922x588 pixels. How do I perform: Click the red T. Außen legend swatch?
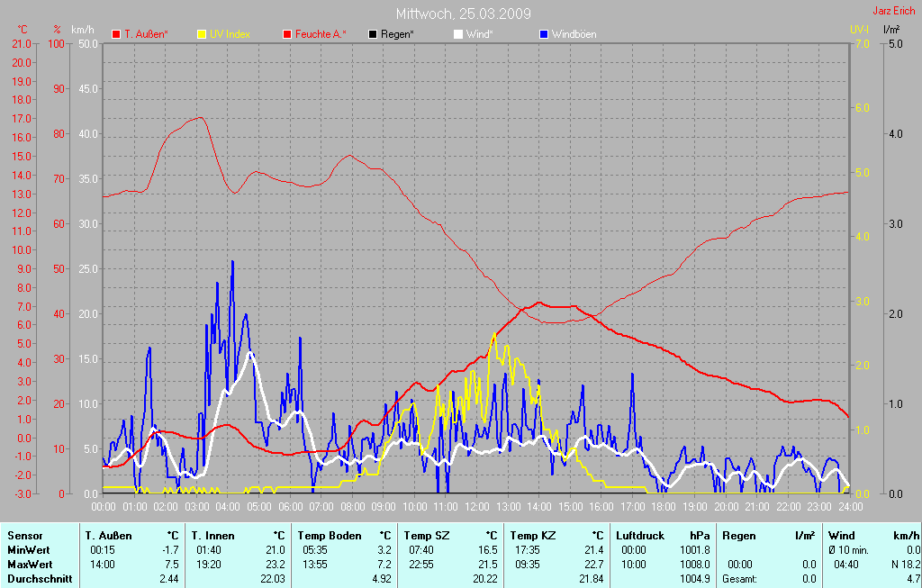(116, 34)
